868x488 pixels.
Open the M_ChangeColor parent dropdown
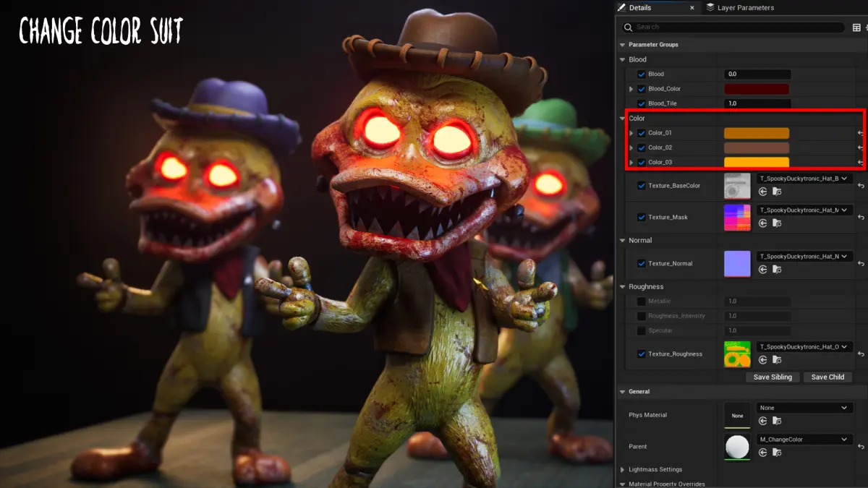coord(804,440)
